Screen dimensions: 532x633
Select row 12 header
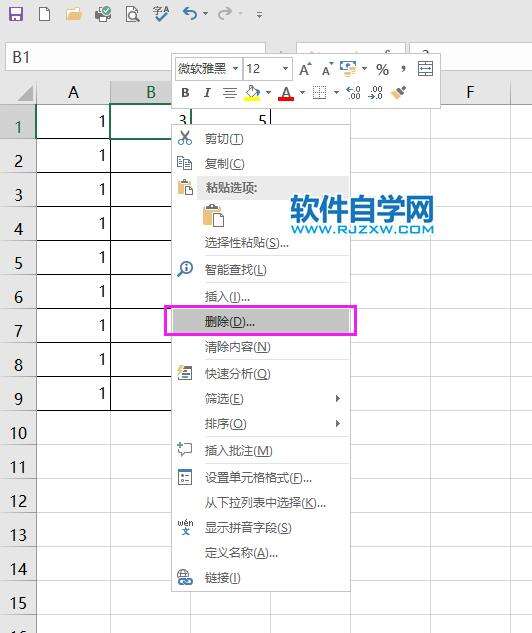click(x=18, y=495)
